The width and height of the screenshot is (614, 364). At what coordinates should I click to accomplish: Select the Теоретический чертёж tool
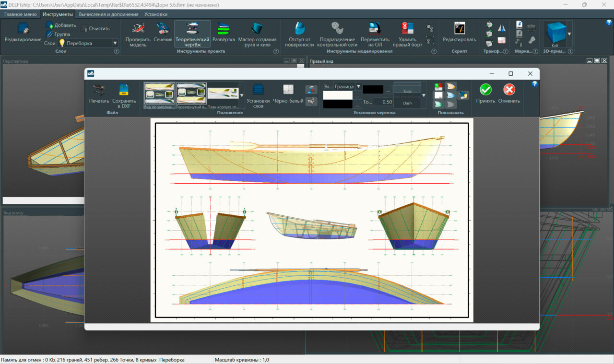pos(192,34)
